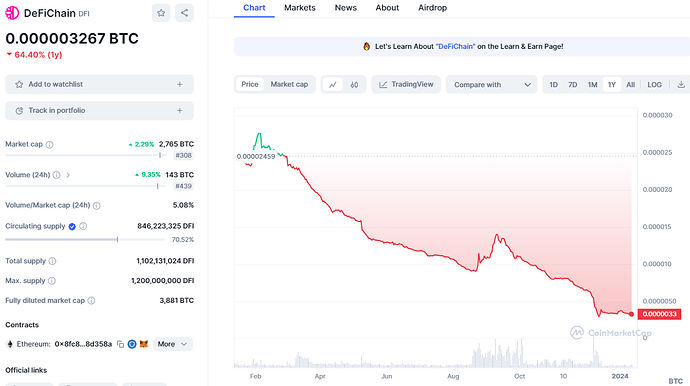Click the download chart data icon

(x=681, y=85)
